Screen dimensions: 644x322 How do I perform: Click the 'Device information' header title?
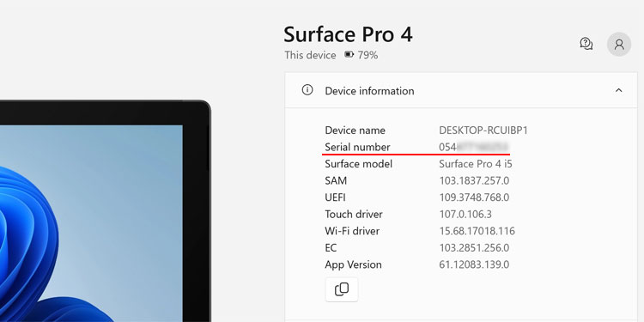[369, 91]
